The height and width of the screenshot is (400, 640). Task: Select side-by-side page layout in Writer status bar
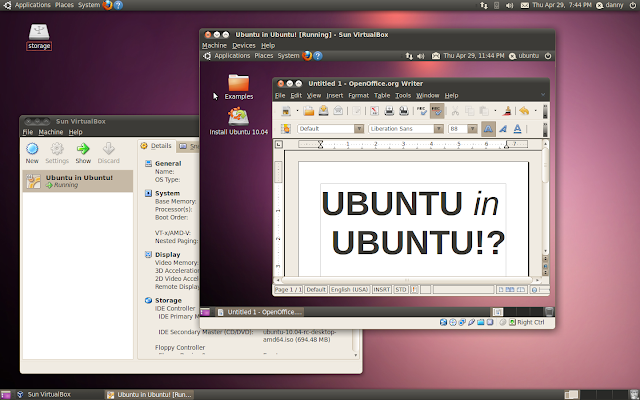(510, 289)
